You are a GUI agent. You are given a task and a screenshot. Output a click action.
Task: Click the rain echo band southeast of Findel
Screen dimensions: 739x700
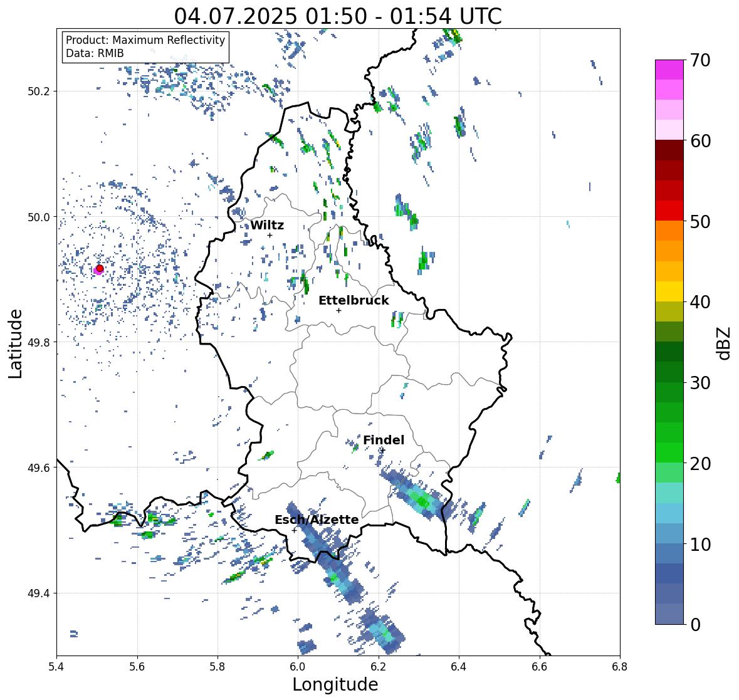coord(417,496)
